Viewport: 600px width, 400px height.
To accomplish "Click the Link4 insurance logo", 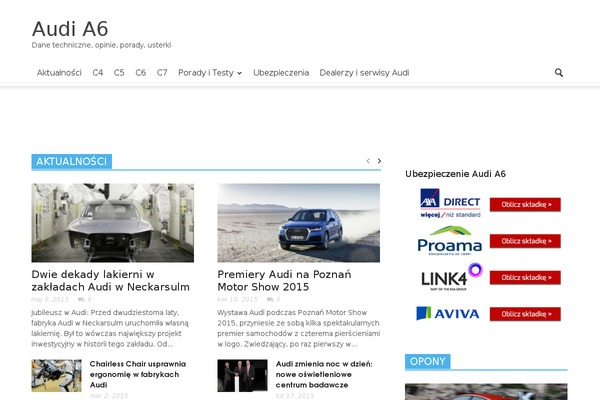I will point(449,277).
